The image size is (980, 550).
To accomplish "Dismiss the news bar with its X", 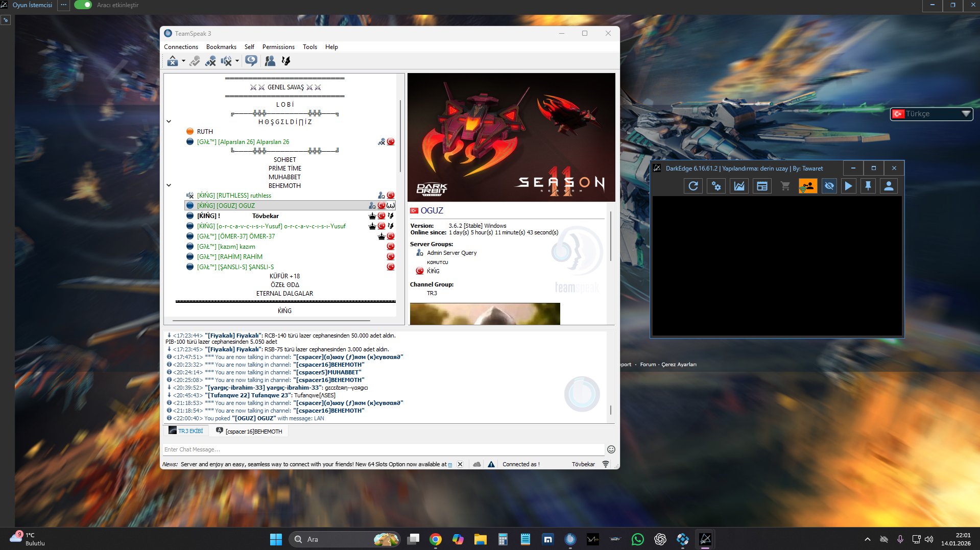I will pyautogui.click(x=460, y=465).
